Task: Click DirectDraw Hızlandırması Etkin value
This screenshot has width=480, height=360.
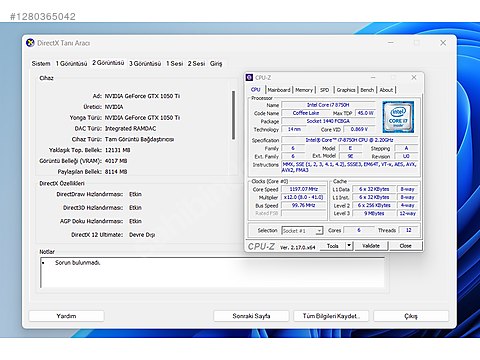Action: 135,194
